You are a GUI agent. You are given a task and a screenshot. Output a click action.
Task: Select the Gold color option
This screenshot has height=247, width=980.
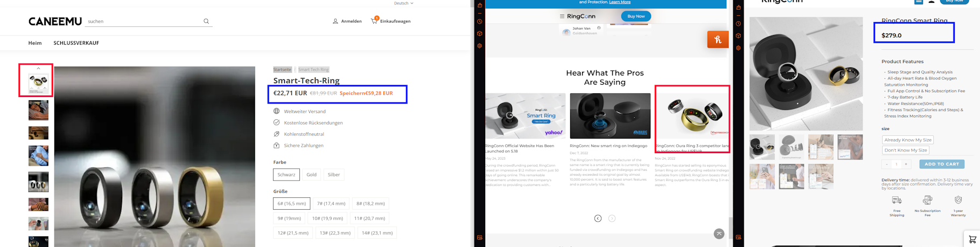coord(311,175)
